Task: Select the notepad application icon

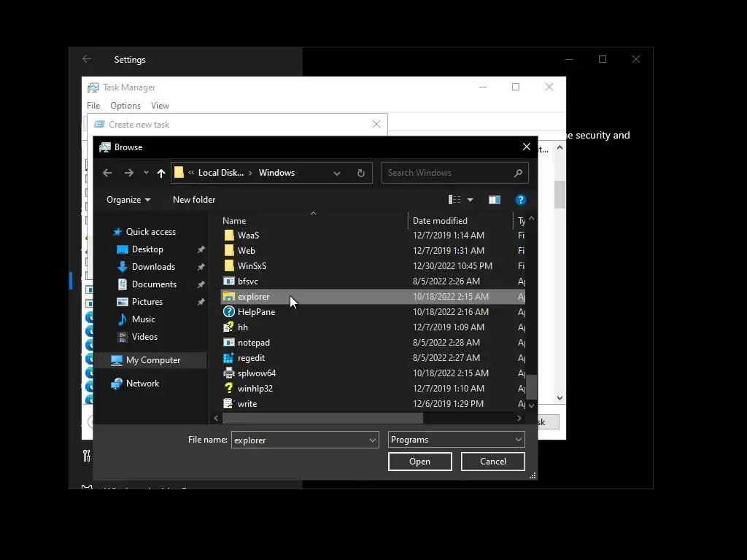Action: click(x=228, y=343)
